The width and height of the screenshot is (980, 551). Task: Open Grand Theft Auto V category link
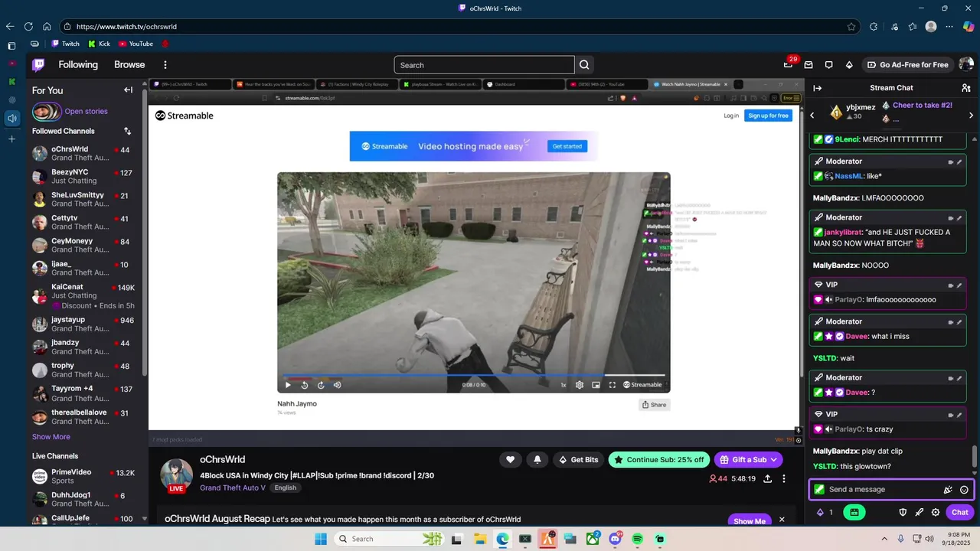tap(233, 487)
